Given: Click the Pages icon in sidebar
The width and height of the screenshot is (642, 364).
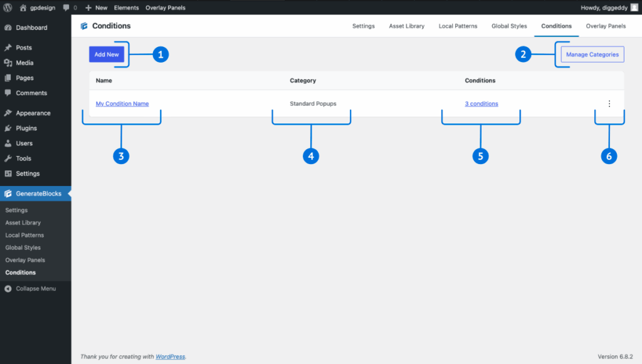Looking at the screenshot, I should pos(8,78).
